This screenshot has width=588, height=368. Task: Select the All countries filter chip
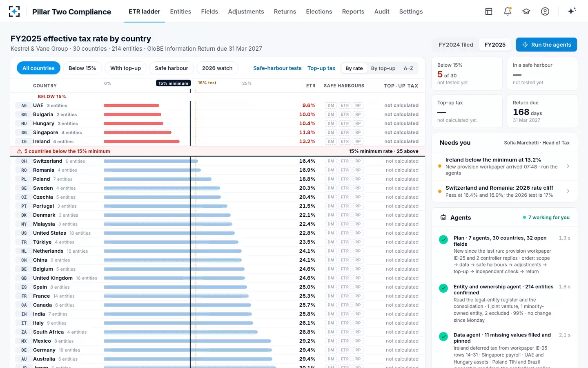pyautogui.click(x=38, y=68)
